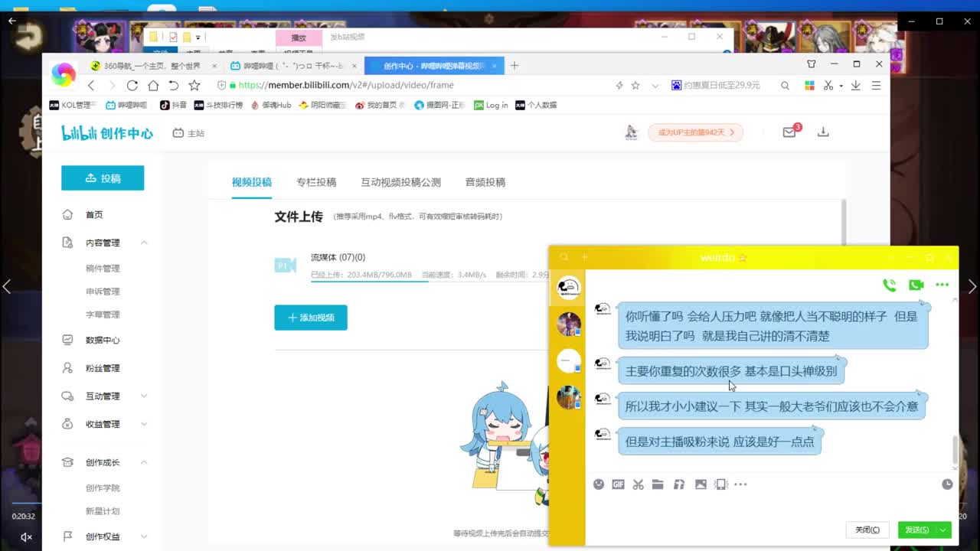980x551 pixels.
Task: Open the creator center message inbox envelope
Action: 788,132
